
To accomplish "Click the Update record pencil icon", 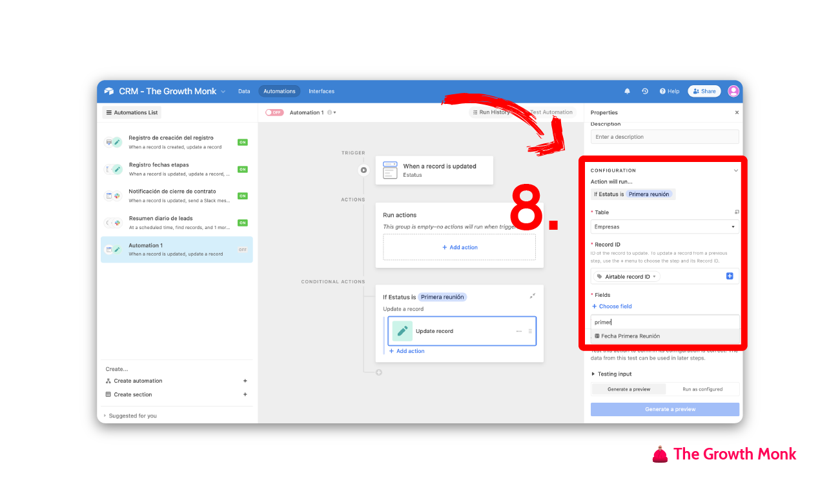I will click(402, 331).
